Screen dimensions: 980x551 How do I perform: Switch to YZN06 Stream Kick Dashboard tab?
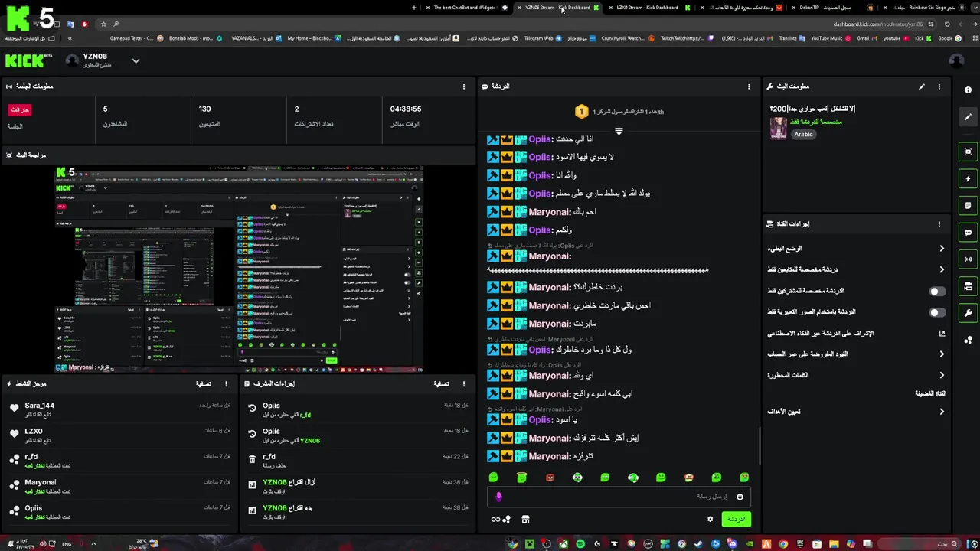(x=557, y=8)
